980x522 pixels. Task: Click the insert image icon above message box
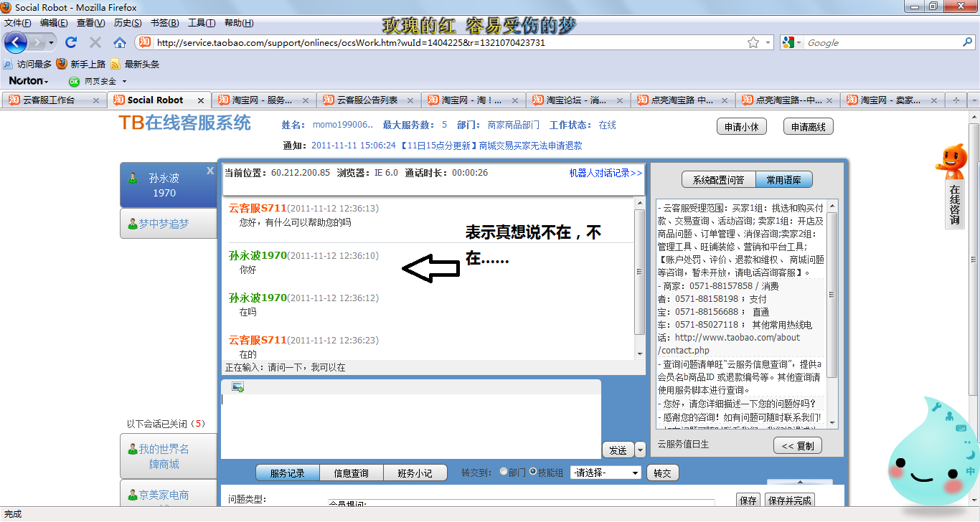237,387
